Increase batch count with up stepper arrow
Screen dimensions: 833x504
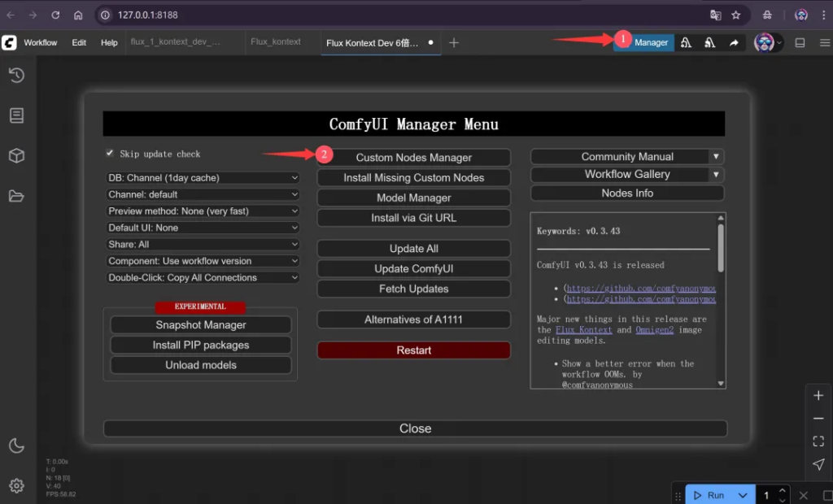782,491
